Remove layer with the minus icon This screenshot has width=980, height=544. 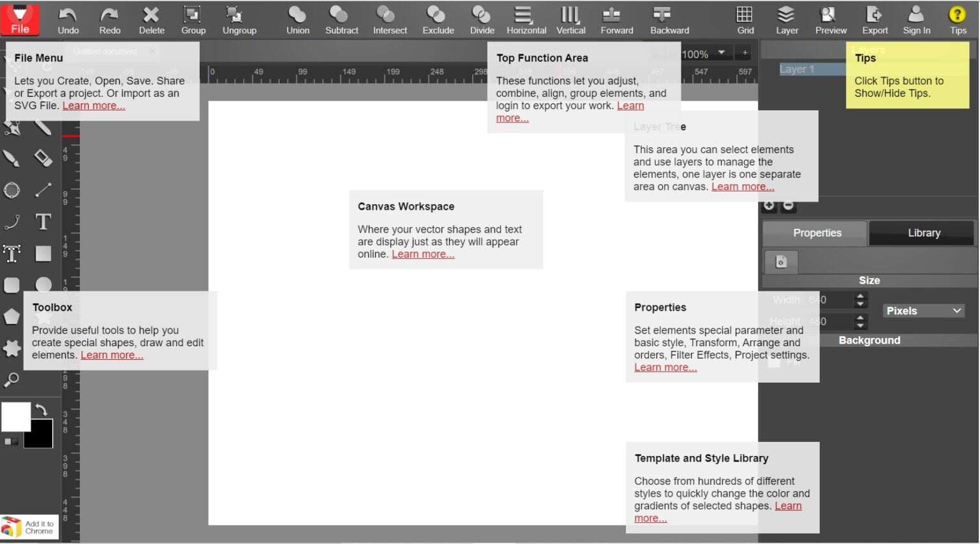tap(789, 205)
